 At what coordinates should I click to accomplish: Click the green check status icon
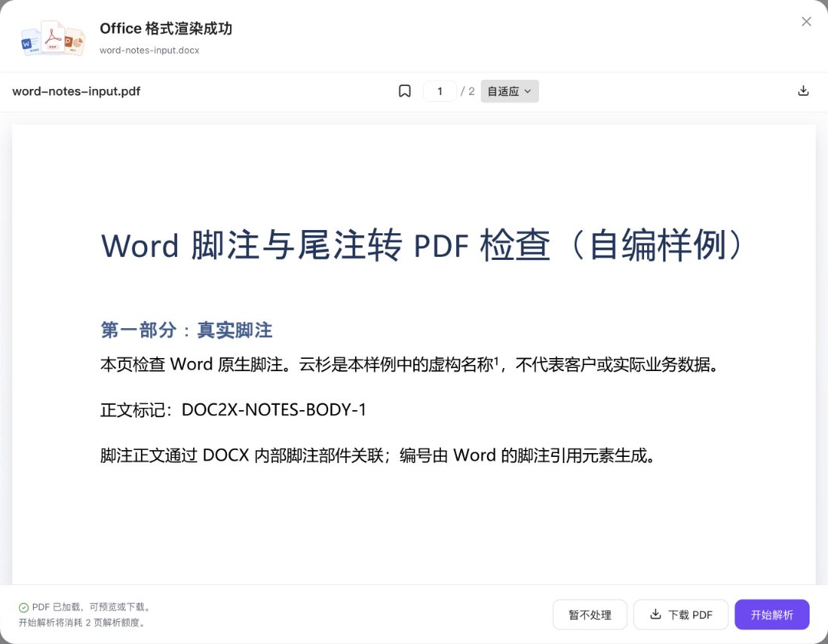click(24, 607)
